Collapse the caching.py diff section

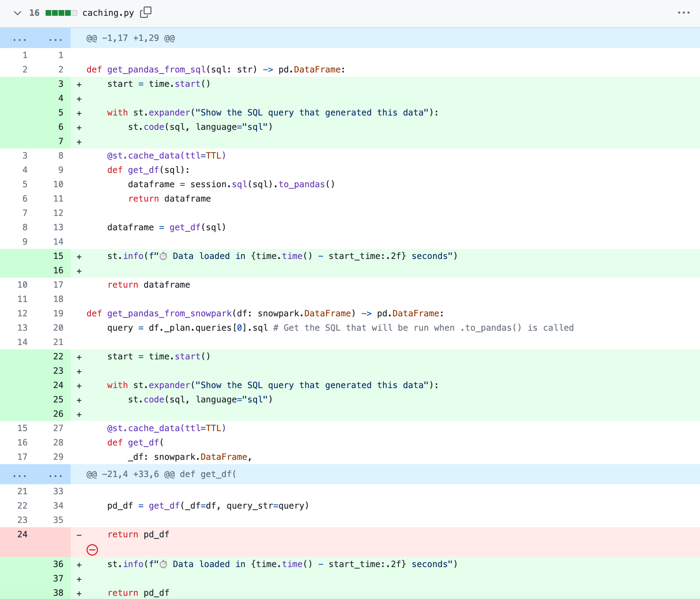point(17,13)
